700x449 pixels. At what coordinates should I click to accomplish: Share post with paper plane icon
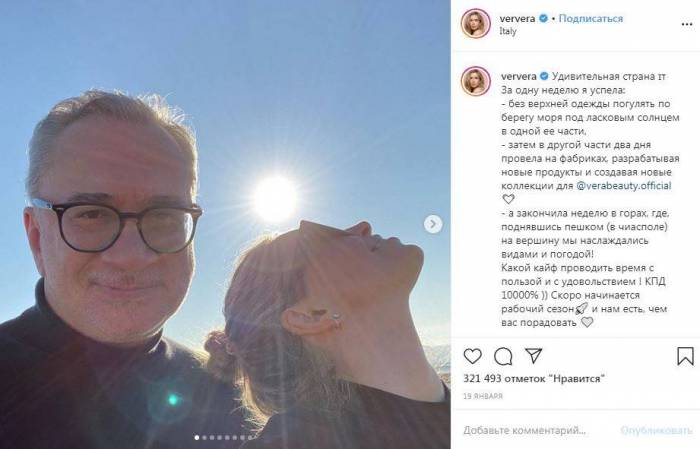(x=533, y=355)
